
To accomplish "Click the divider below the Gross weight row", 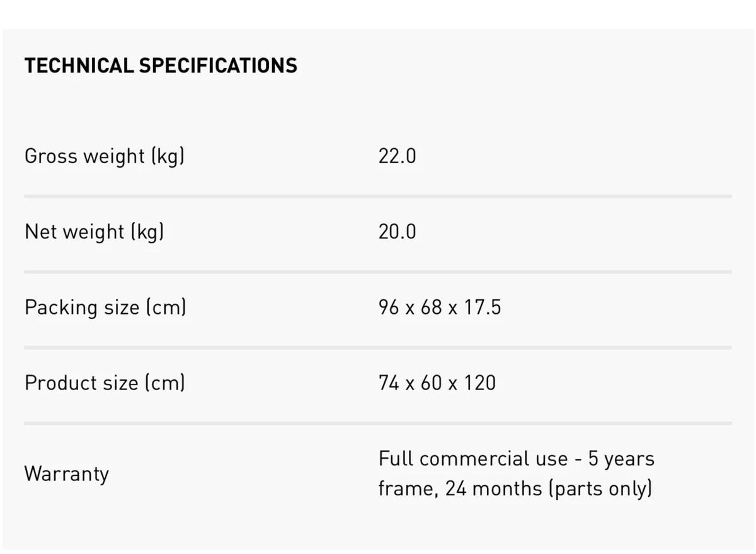I will 378,196.
